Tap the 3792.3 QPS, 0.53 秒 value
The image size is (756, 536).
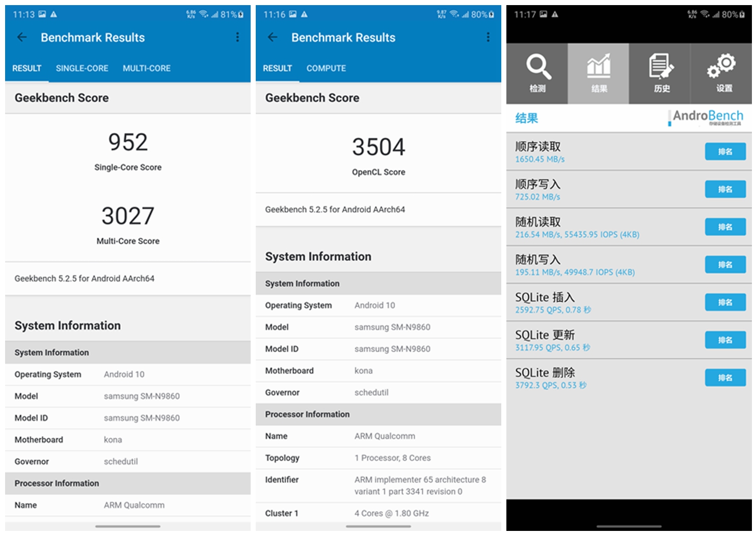tap(551, 385)
